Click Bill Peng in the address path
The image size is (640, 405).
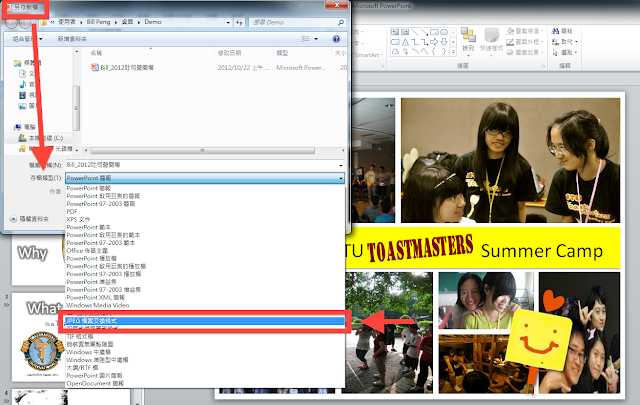(98, 22)
